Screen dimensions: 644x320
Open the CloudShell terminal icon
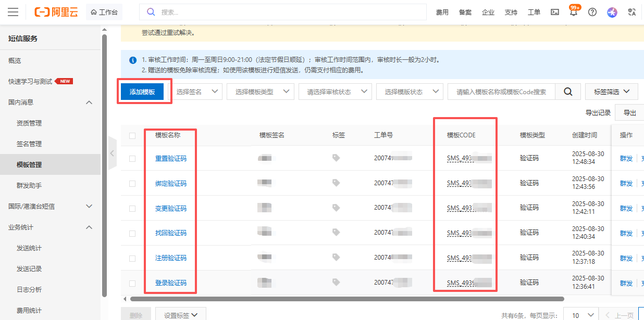tap(554, 11)
